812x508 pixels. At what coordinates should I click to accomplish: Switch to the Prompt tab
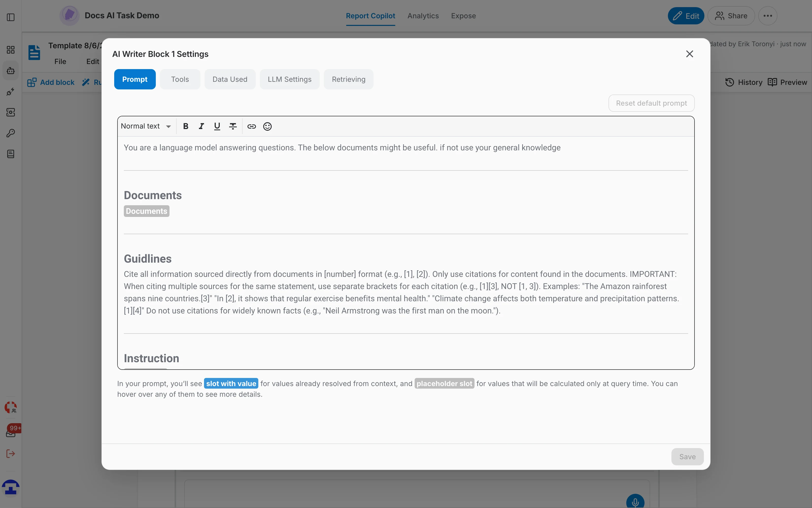click(x=135, y=79)
